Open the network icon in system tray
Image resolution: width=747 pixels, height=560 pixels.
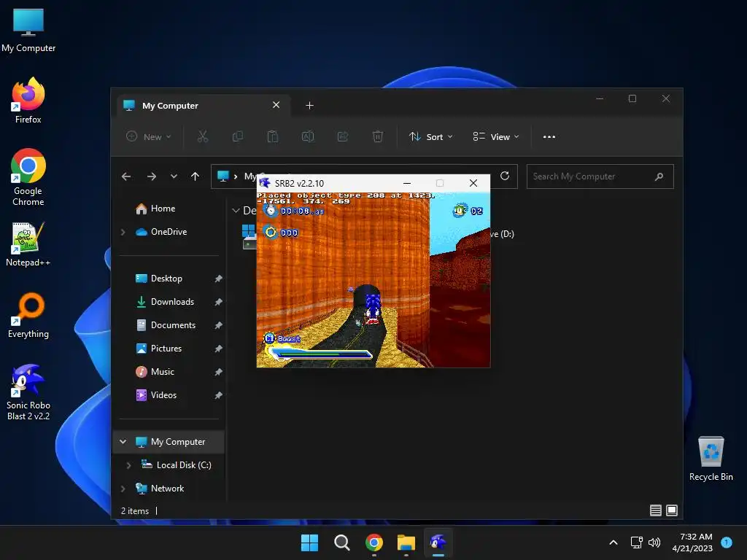point(636,542)
